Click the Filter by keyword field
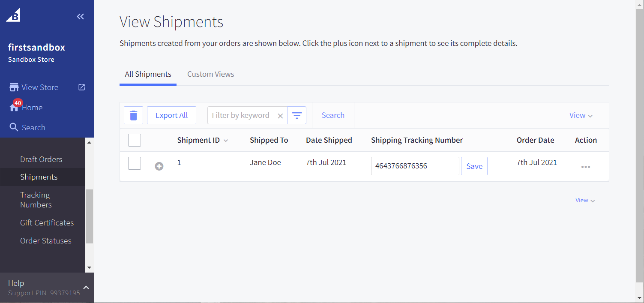The width and height of the screenshot is (644, 303). pyautogui.click(x=241, y=115)
